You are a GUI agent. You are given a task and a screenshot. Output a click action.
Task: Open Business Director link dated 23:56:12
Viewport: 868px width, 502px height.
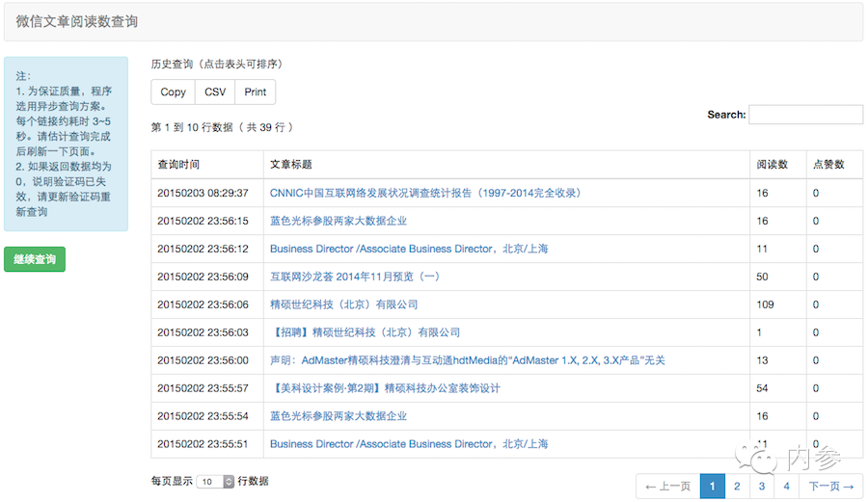[x=409, y=249]
